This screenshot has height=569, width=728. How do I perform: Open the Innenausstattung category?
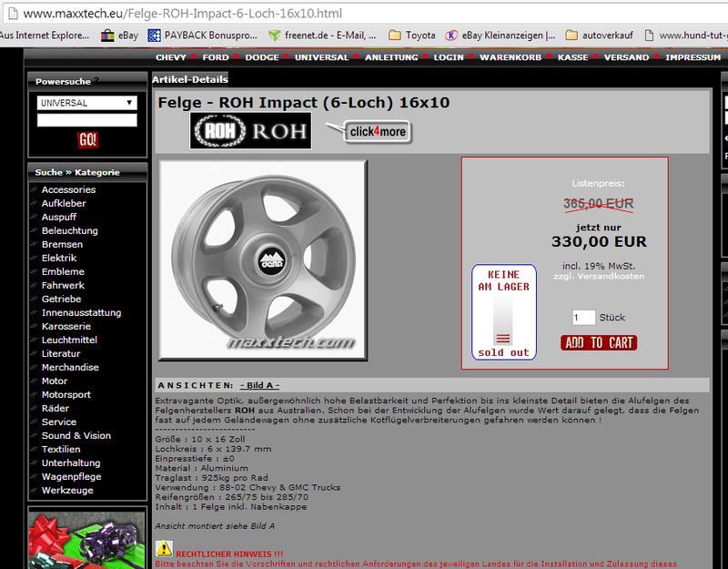(81, 312)
